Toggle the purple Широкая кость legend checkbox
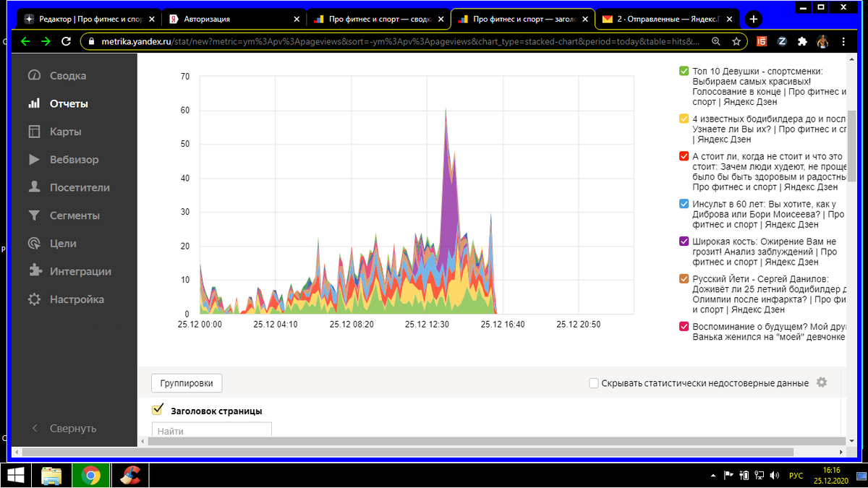This screenshot has width=868, height=488. tap(684, 241)
